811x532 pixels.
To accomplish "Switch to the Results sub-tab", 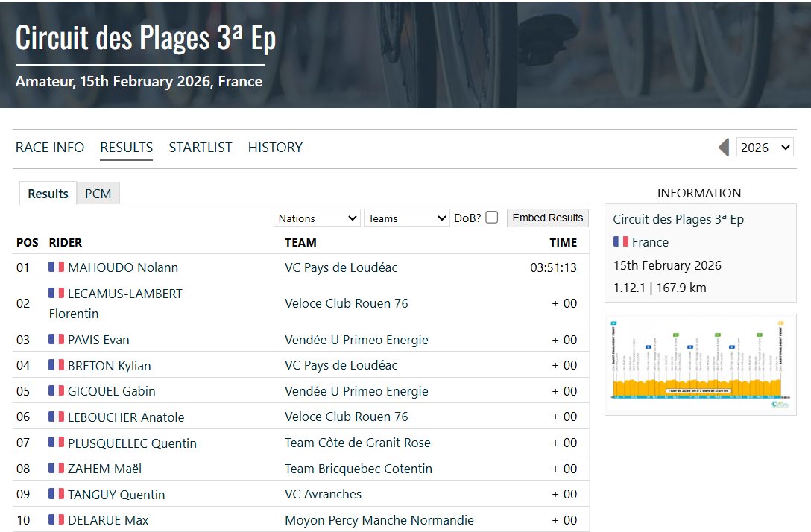I will [48, 194].
